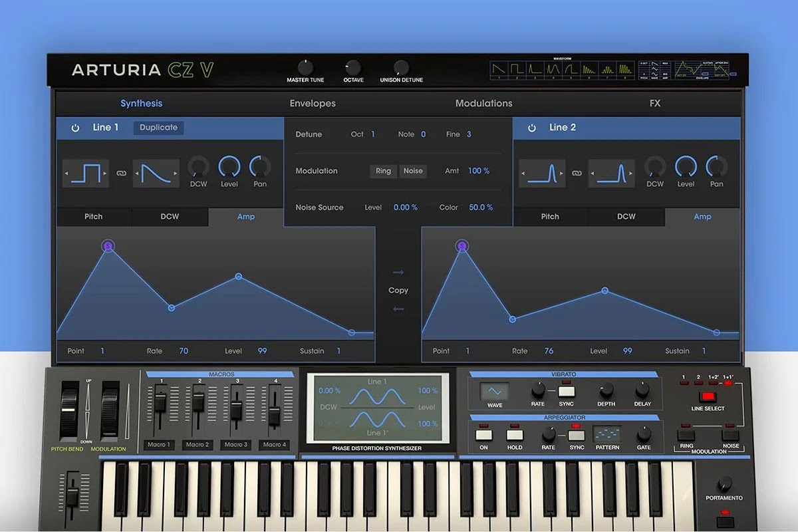Open Line 2 DCW envelope tab
Screen dimensions: 798x532
626,217
